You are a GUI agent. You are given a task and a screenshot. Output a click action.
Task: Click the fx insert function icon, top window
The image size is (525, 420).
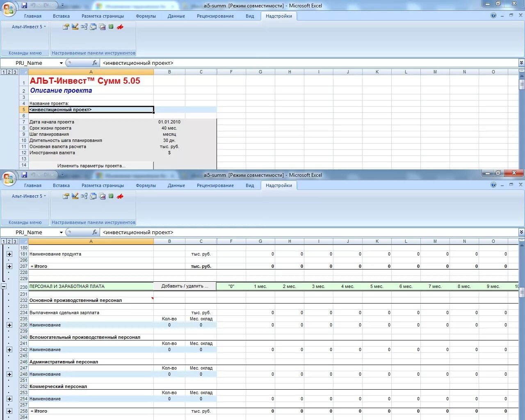point(95,63)
